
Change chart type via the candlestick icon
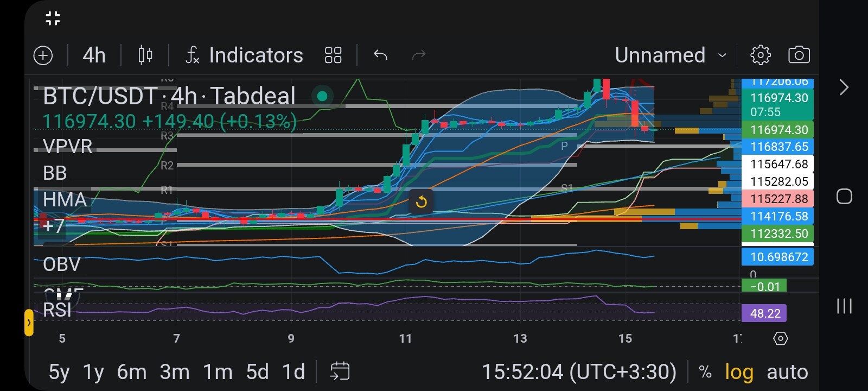coord(145,55)
